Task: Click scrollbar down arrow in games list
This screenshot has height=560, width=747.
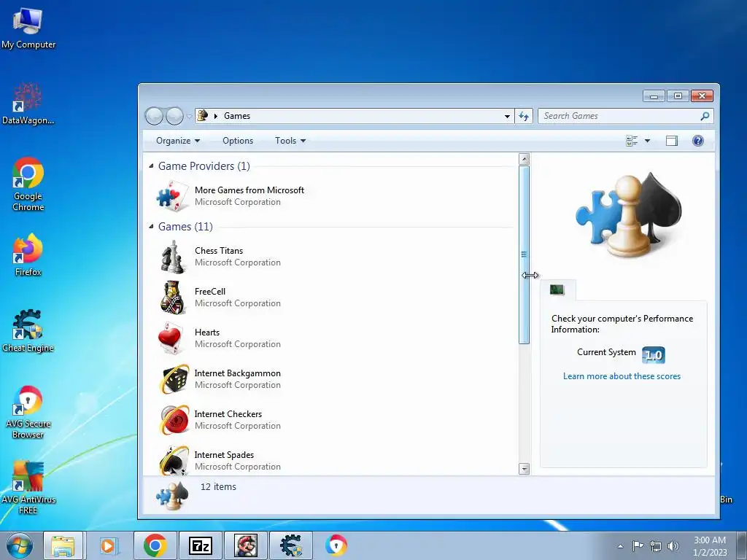Action: (524, 469)
